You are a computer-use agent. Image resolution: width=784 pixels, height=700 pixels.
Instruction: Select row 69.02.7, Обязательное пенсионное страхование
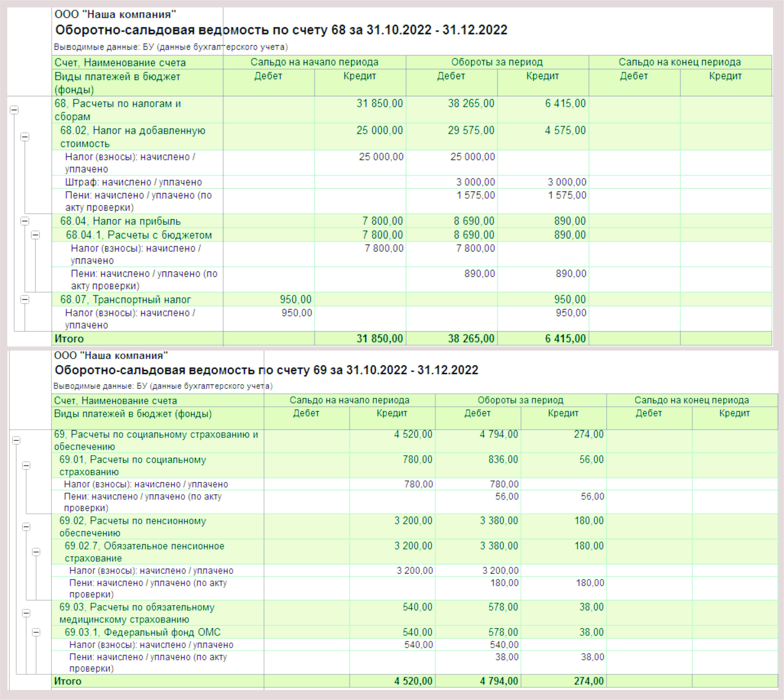click(x=415, y=552)
